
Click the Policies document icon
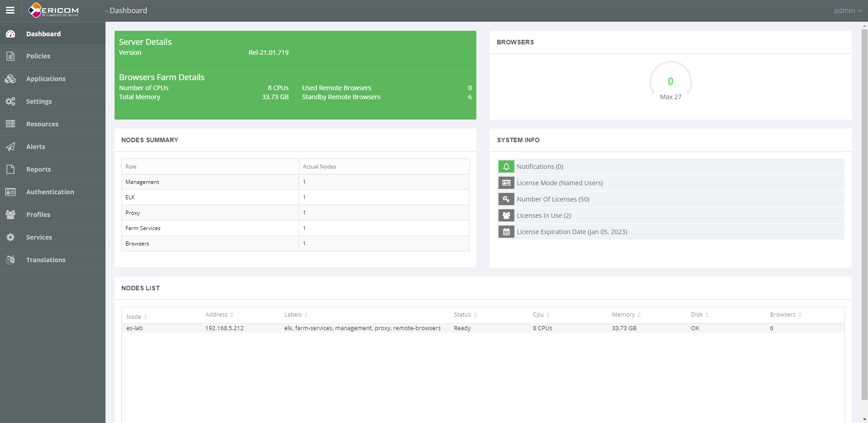coord(10,56)
